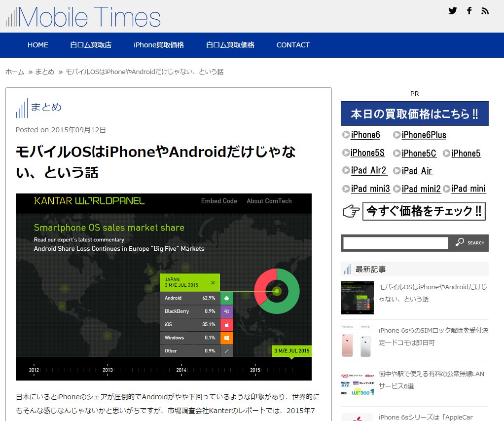
Task: Click the Android robot icon in the chart
Action: pyautogui.click(x=227, y=298)
